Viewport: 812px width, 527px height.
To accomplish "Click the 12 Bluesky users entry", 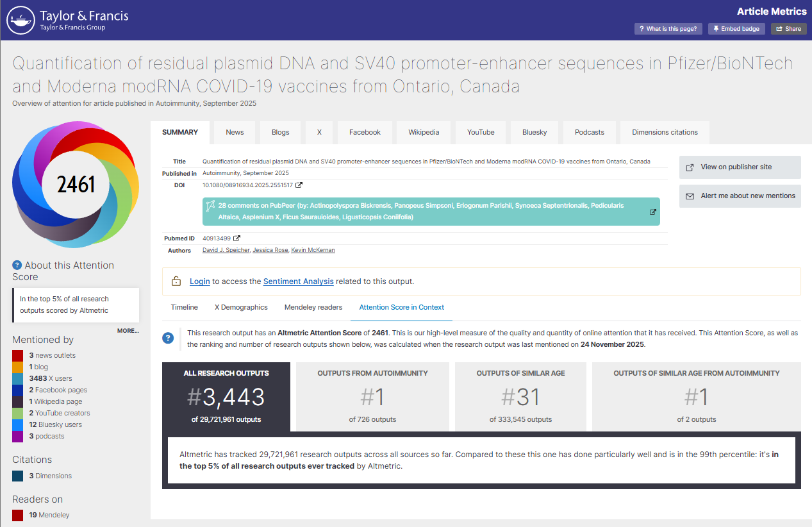I will click(x=55, y=424).
